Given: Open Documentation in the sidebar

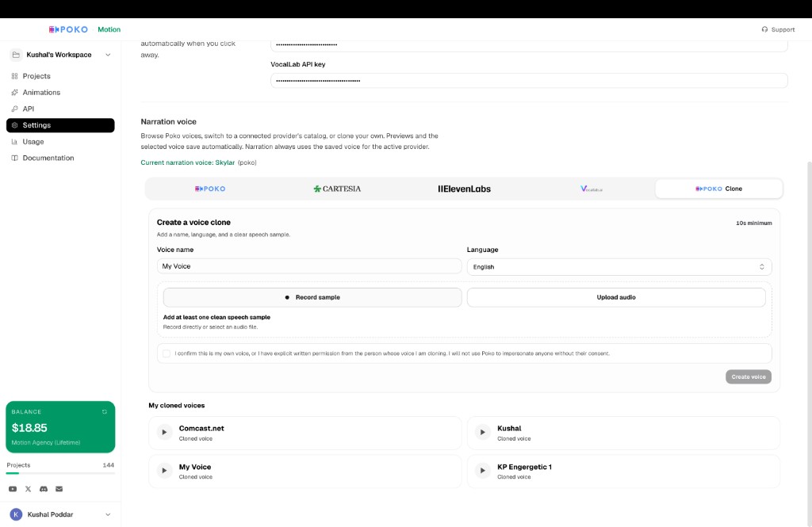Looking at the screenshot, I should point(60,158).
